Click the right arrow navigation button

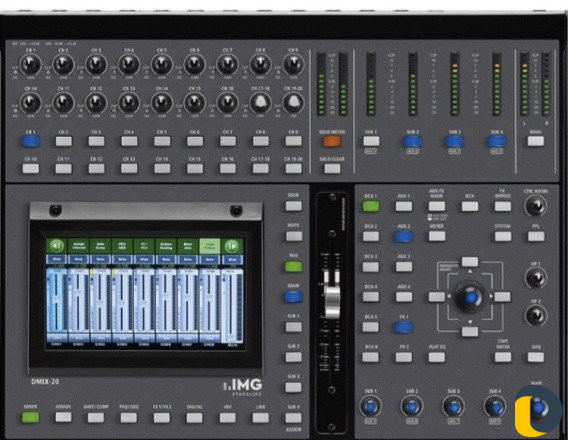point(502,297)
